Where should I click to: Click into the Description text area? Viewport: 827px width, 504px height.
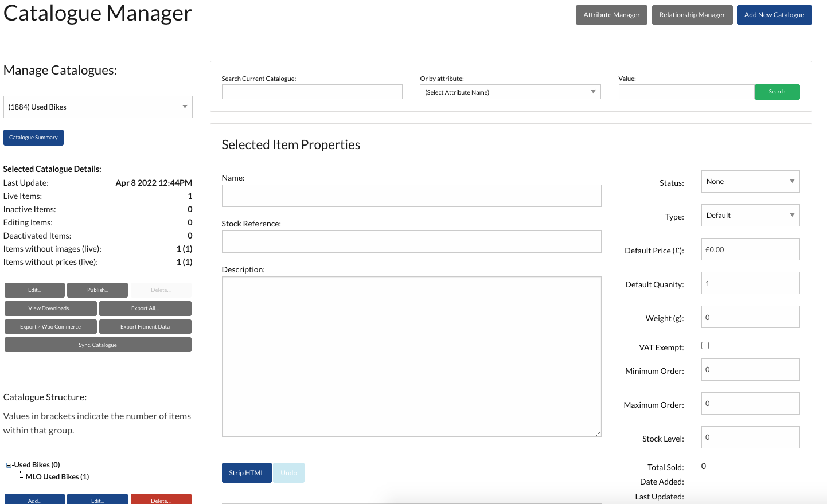coord(411,357)
